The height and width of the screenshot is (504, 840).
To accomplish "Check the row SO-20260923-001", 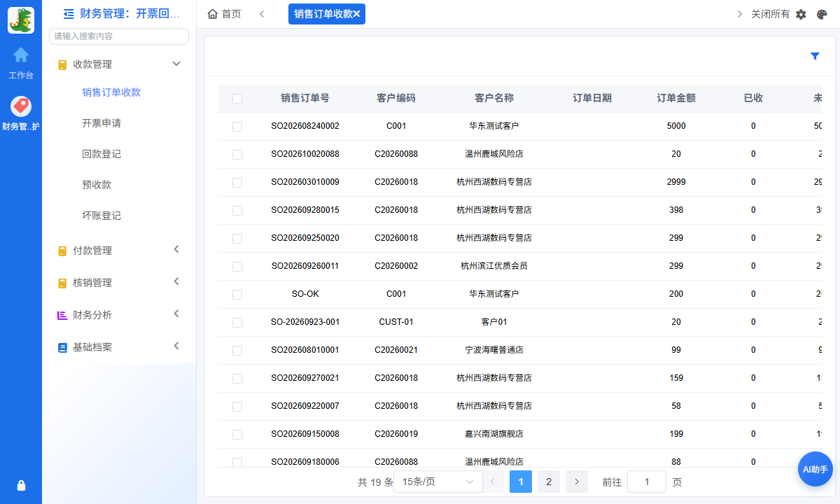I will [x=237, y=323].
